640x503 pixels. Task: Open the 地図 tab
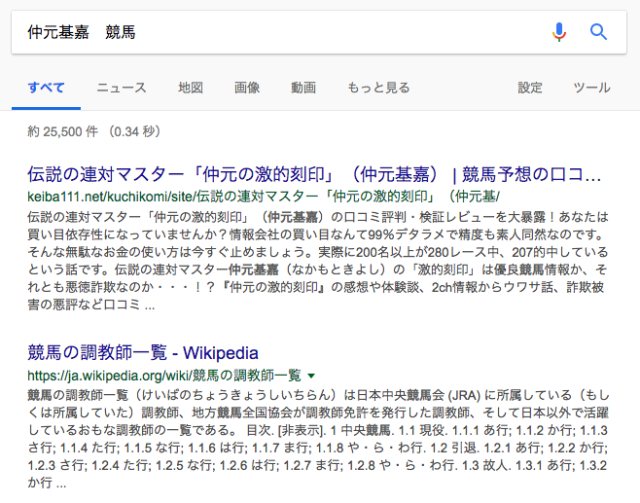click(x=190, y=88)
